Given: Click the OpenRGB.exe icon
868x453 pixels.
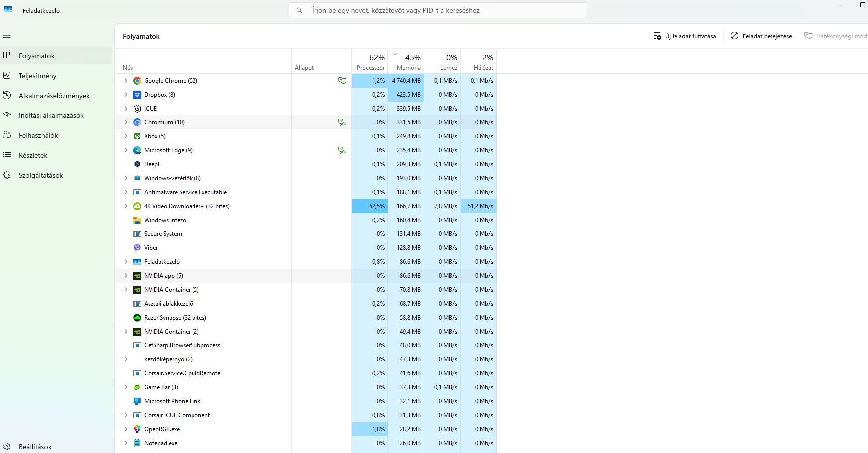Looking at the screenshot, I should 137,429.
